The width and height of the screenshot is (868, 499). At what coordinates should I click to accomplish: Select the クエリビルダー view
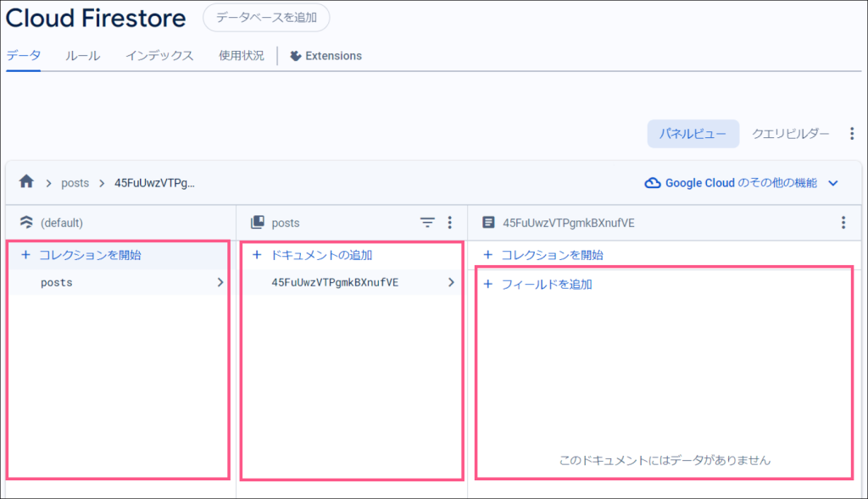791,134
